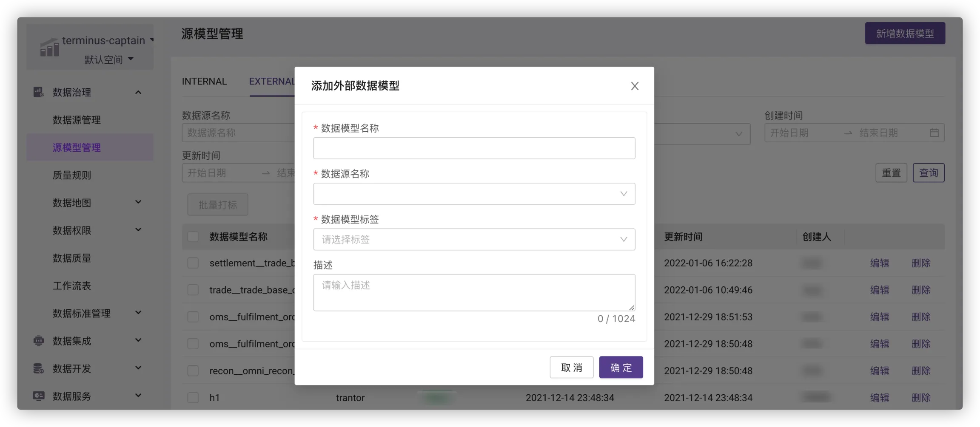Click the 数据模型名称 input field
980x427 pixels.
(x=474, y=148)
